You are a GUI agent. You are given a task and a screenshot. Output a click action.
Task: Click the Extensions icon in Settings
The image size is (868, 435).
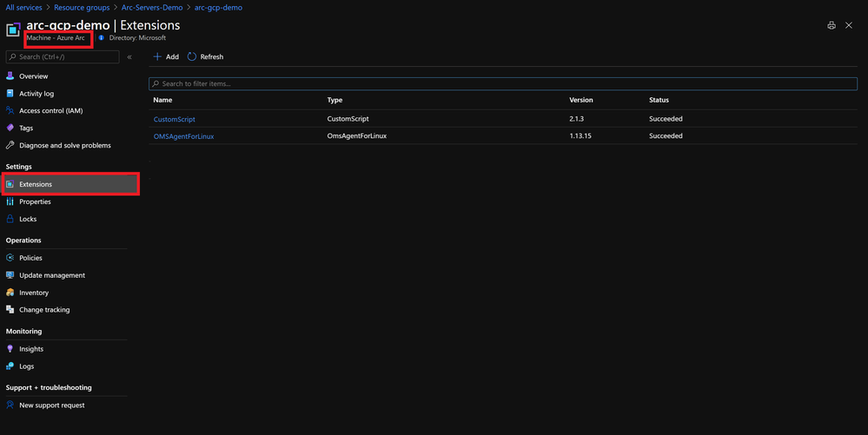tap(10, 184)
